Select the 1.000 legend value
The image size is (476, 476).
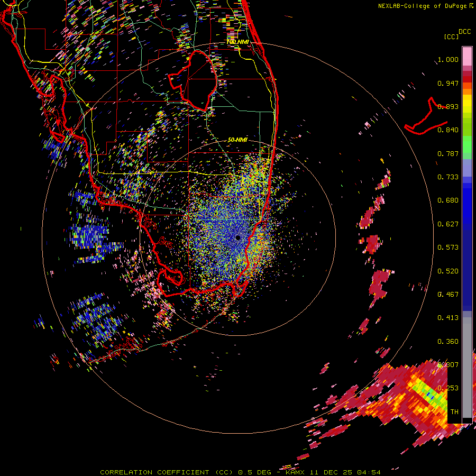(x=448, y=59)
